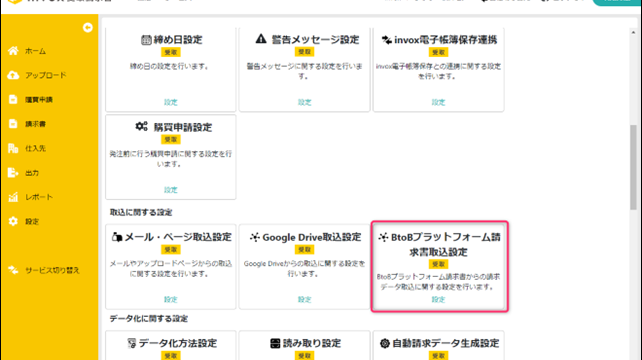Click the Home house icon in sidebar
This screenshot has width=642, height=360.
pyautogui.click(x=13, y=51)
